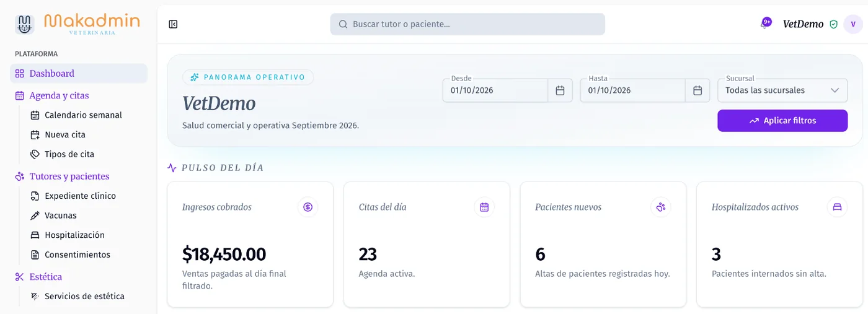The image size is (868, 314).
Task: Click the Ingresos cobrados card title
Action: (x=217, y=207)
